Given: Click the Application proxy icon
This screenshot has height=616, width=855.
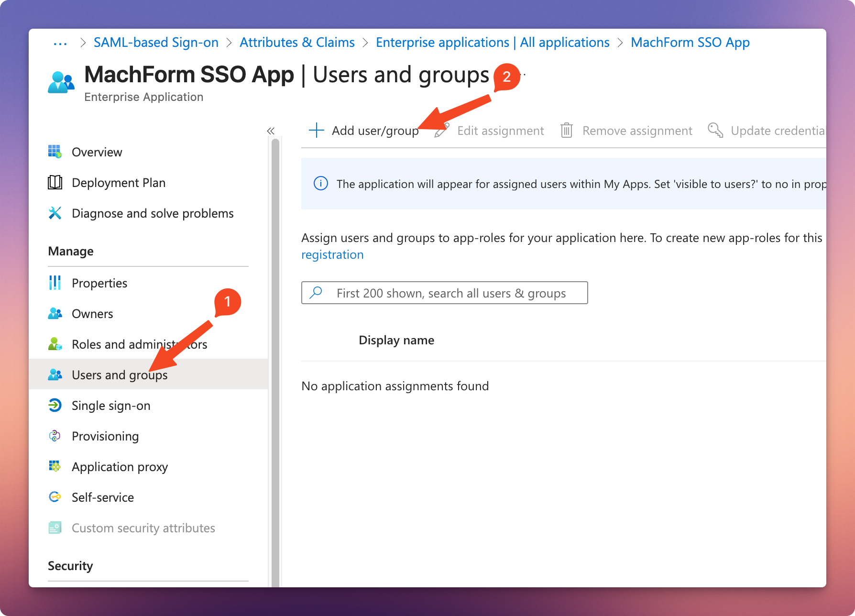Looking at the screenshot, I should (55, 466).
